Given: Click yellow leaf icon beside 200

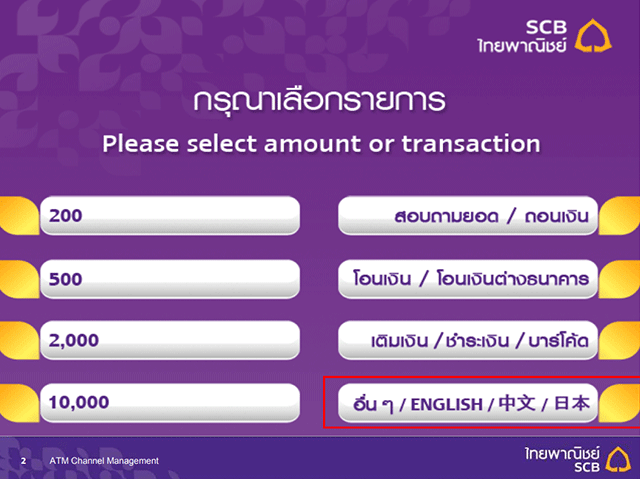Looking at the screenshot, I should 19,216.
